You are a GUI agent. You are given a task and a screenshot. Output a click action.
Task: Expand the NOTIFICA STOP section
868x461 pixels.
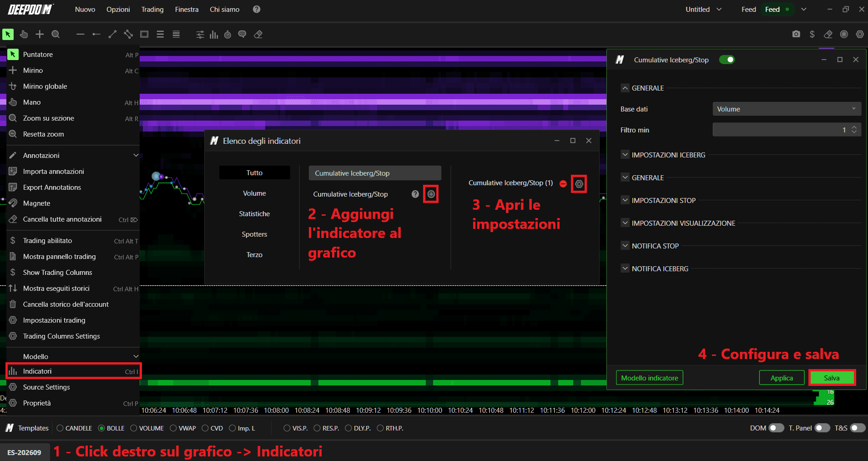[625, 246]
